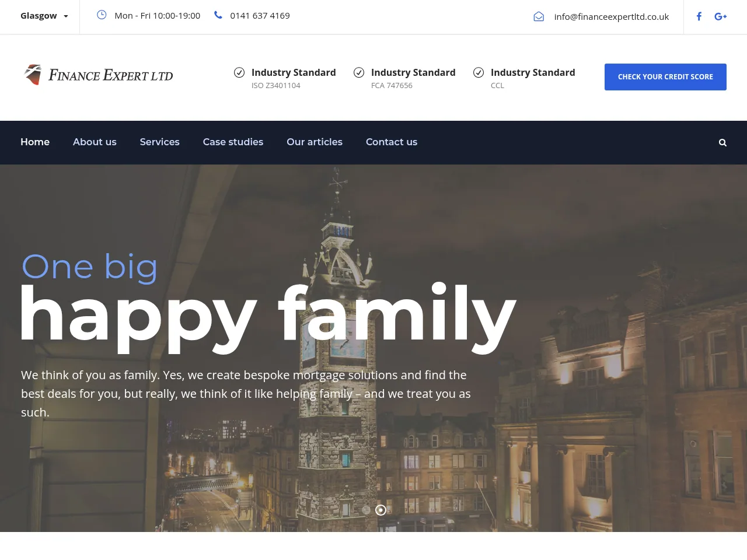
Task: Call 0141 637 4169 via the phone link
Action: click(260, 15)
